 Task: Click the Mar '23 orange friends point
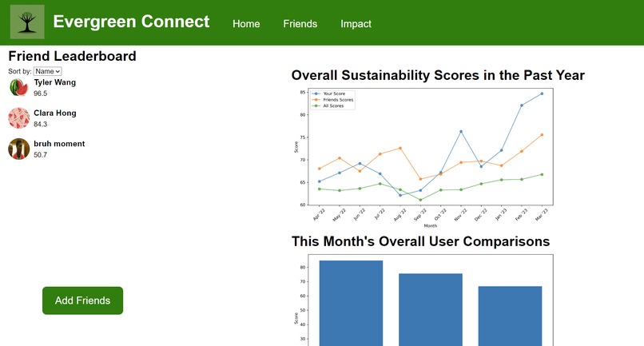click(x=542, y=135)
